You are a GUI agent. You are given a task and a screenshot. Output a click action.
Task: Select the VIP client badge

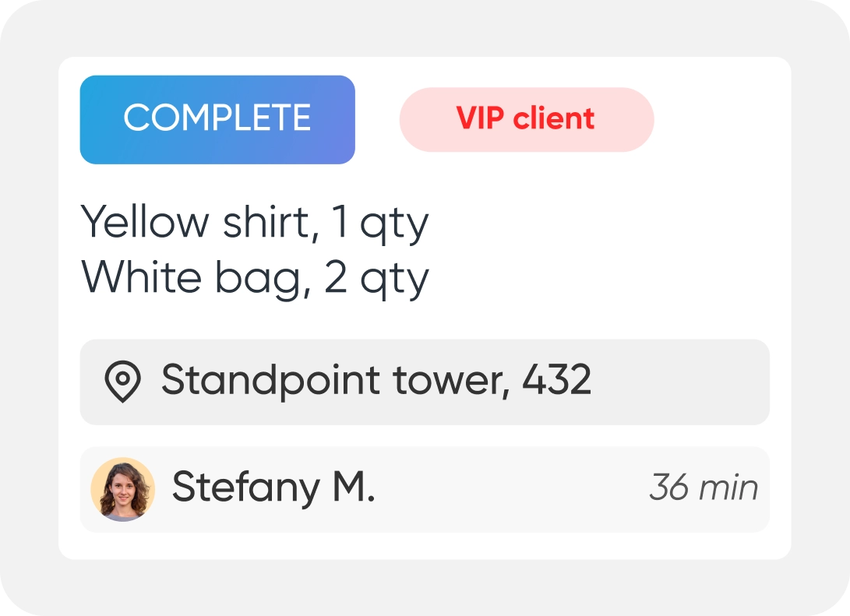526,119
